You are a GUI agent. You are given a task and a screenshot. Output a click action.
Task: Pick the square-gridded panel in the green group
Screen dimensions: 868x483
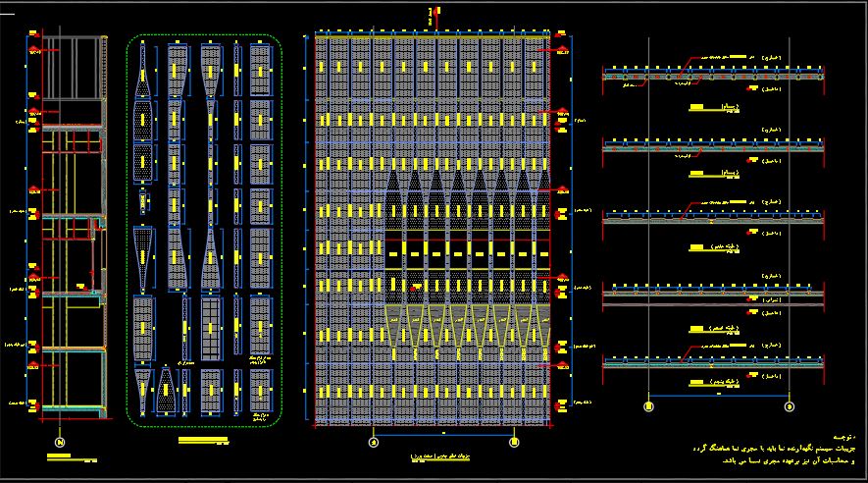click(x=210, y=329)
